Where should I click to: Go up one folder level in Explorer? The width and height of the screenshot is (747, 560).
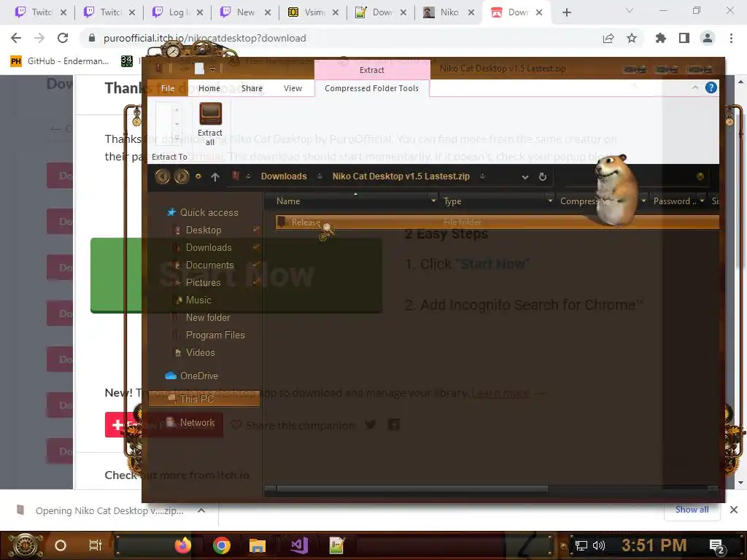[x=215, y=177]
